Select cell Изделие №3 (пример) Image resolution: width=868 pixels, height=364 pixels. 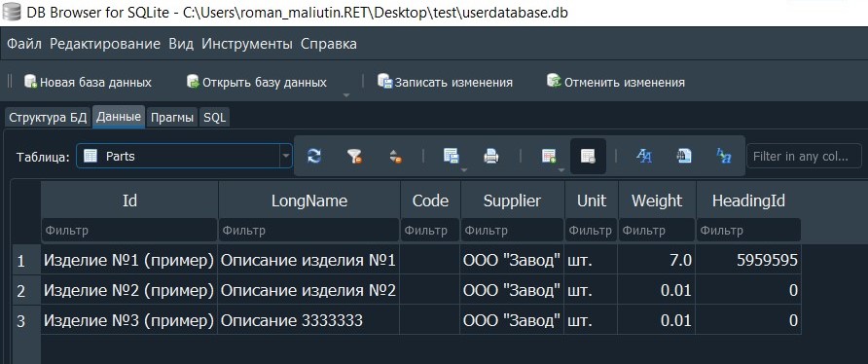129,320
